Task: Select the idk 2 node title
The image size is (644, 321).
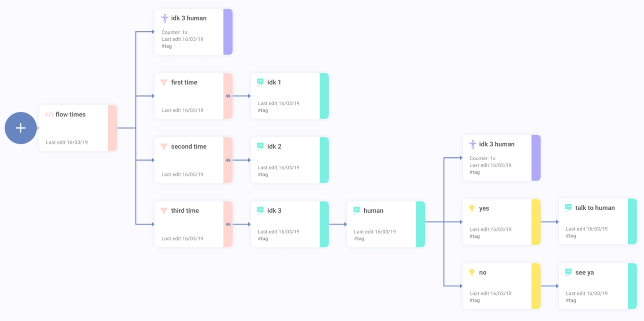Action: [x=274, y=147]
